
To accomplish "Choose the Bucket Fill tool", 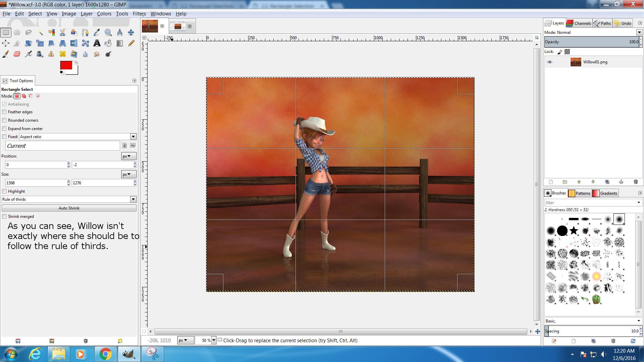I will click(108, 43).
